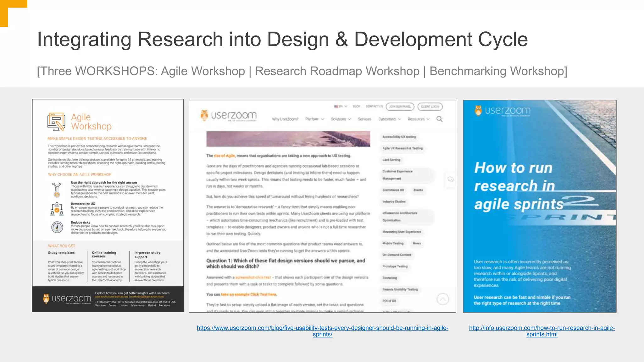This screenshot has height=362, width=644.
Task: Select the 'Events' tag
Action: [418, 190]
